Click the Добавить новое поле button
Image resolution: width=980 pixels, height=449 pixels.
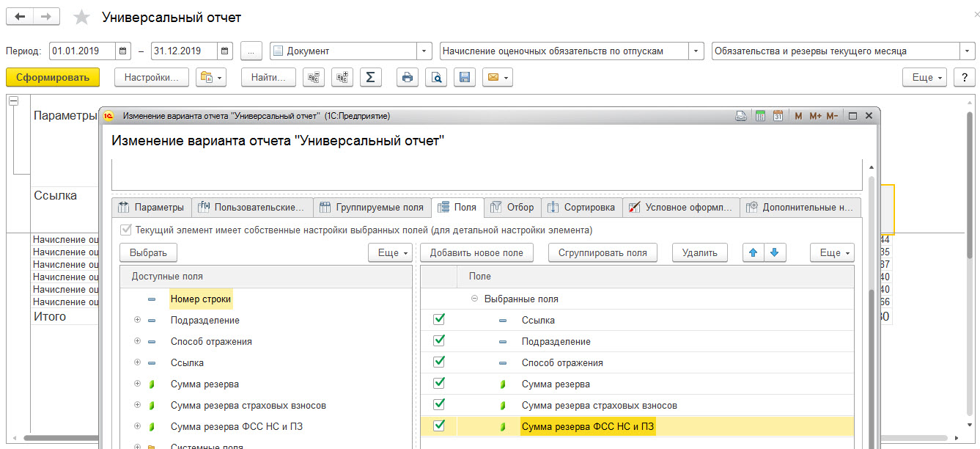click(x=476, y=252)
